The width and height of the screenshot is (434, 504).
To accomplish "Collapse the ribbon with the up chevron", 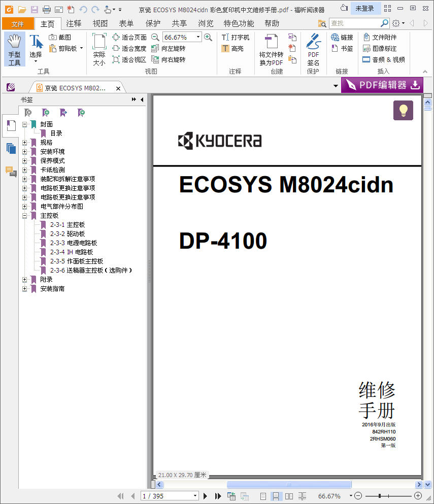I will click(425, 72).
